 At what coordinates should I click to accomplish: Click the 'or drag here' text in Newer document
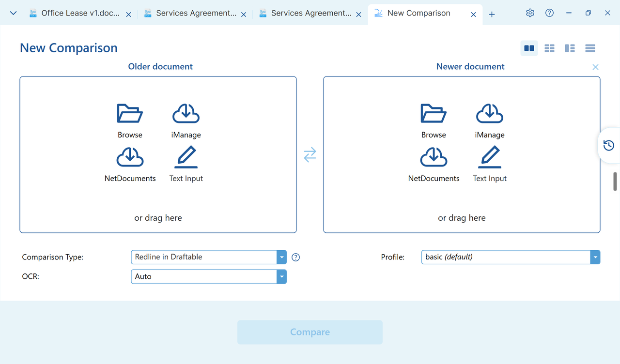pos(462,218)
